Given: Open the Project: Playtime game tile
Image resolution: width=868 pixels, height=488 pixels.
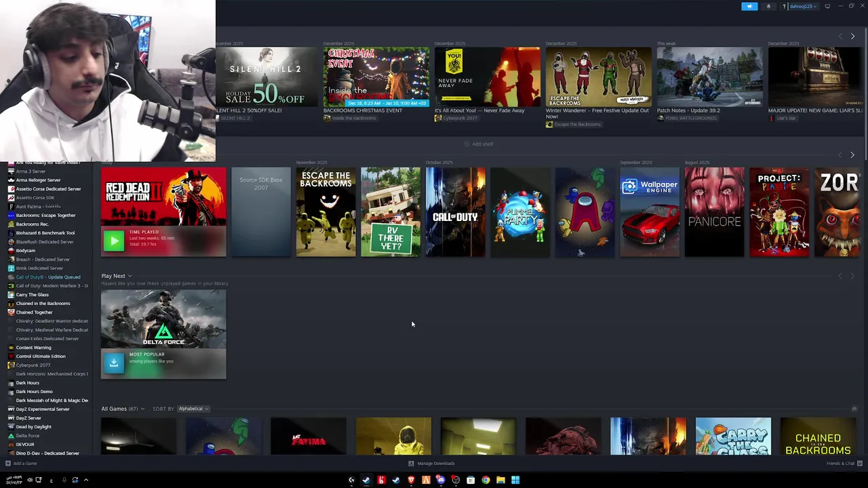Looking at the screenshot, I should (x=779, y=212).
